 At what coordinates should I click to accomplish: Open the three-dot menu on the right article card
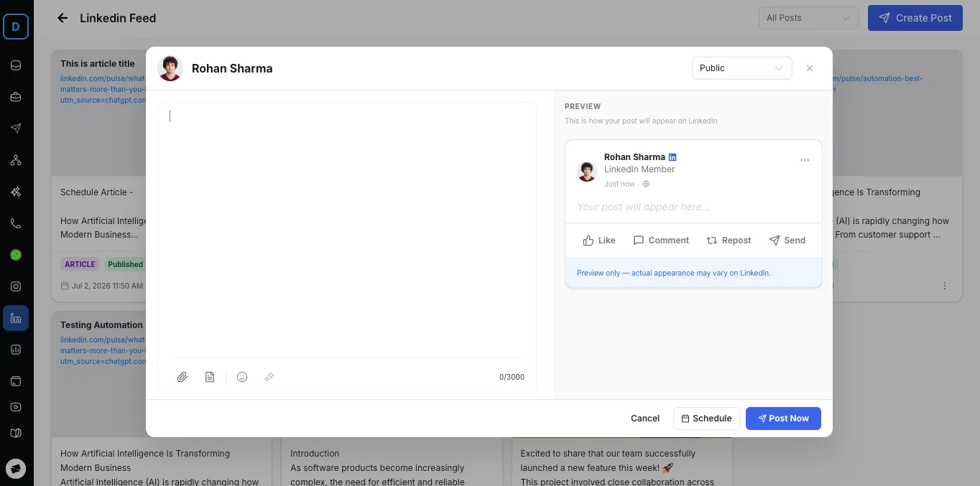945,286
